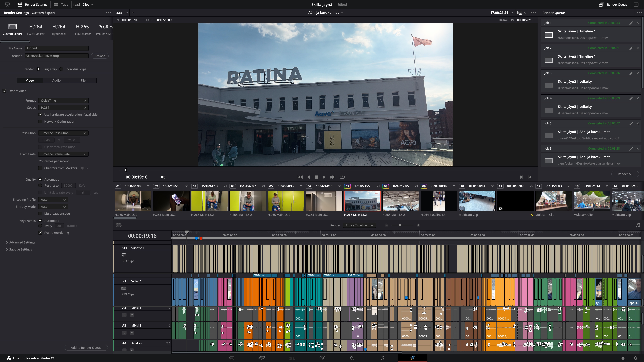Stop playback in the viewer
This screenshot has width=644, height=362.
316,177
